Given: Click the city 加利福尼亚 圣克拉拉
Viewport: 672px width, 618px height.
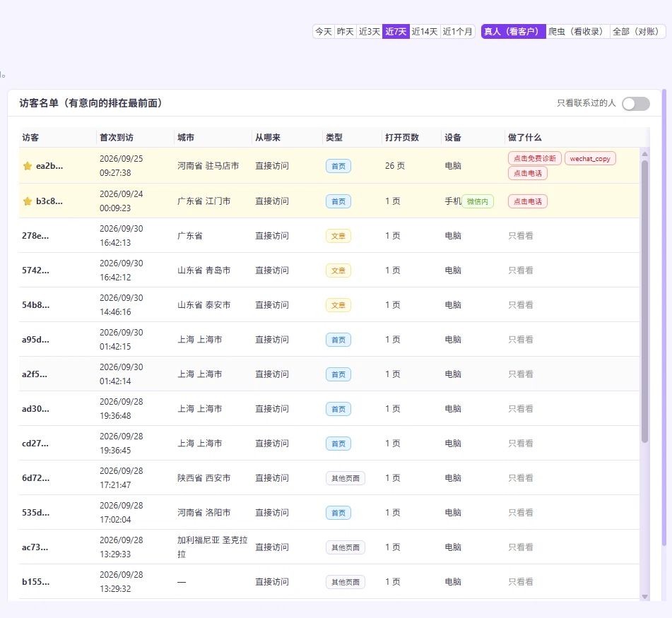Looking at the screenshot, I should point(213,547).
